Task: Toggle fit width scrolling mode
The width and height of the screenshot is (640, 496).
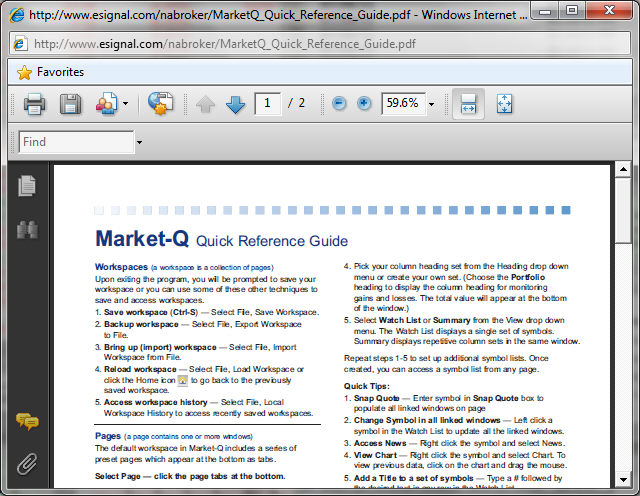Action: (x=468, y=104)
